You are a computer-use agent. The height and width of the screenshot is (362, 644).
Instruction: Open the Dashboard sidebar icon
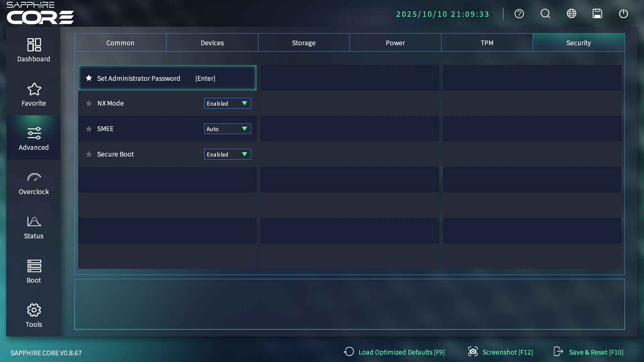point(34,50)
